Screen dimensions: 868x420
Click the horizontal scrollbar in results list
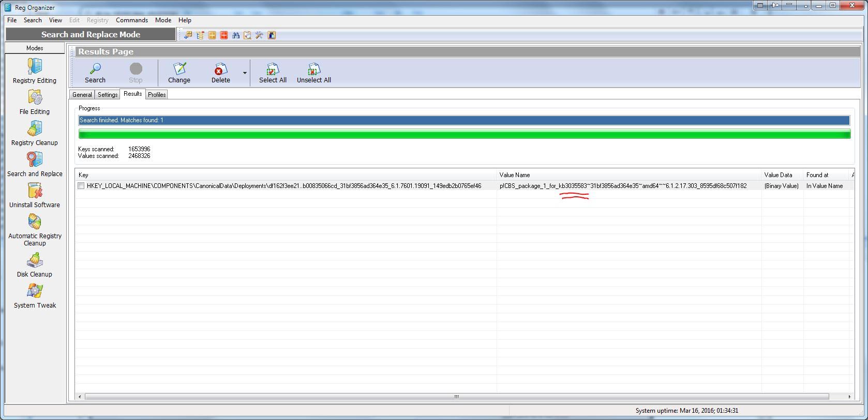456,397
